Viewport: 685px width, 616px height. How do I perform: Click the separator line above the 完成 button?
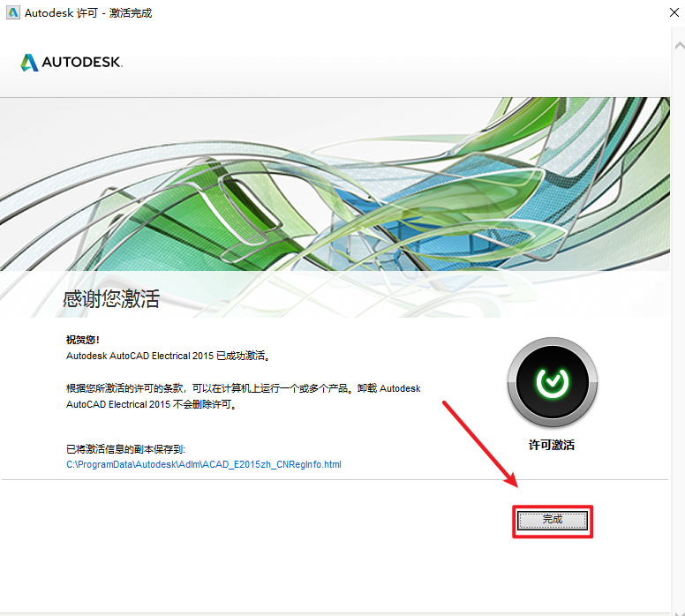click(x=265, y=480)
